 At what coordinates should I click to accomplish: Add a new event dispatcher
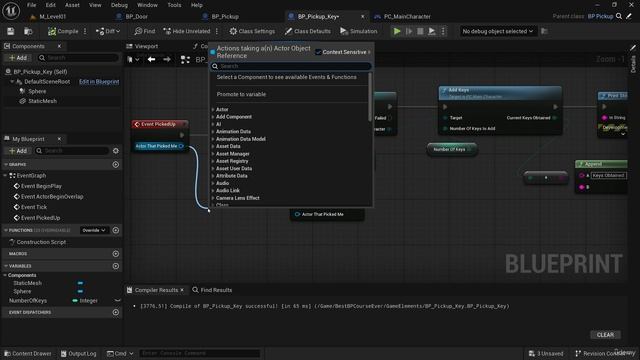point(116,312)
